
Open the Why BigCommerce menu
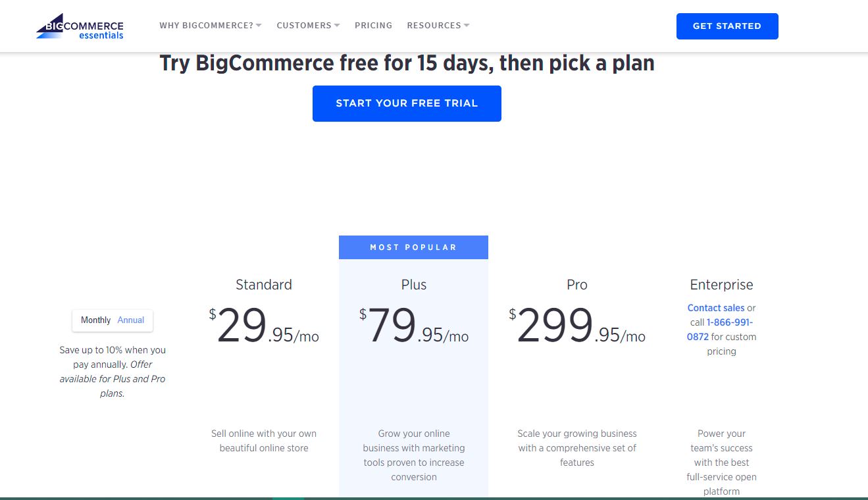coord(206,26)
